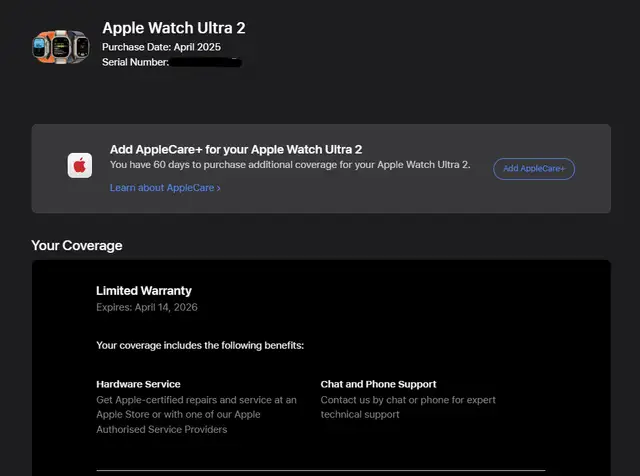The width and height of the screenshot is (640, 476).
Task: Click the Serial Number label
Action: tap(135, 62)
